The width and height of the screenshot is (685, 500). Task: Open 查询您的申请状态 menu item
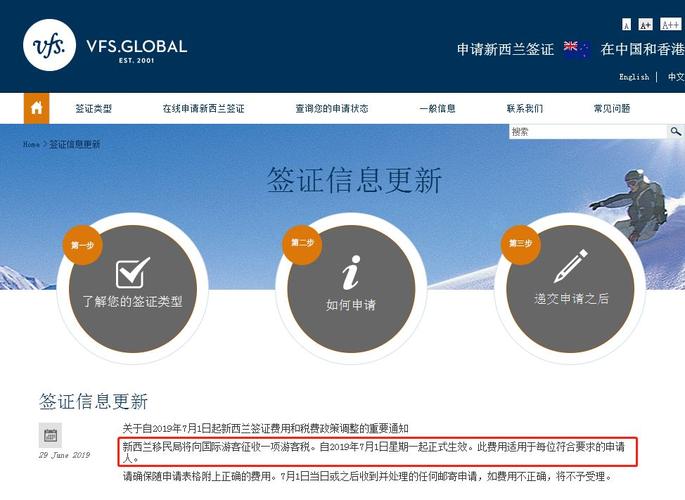pyautogui.click(x=332, y=108)
